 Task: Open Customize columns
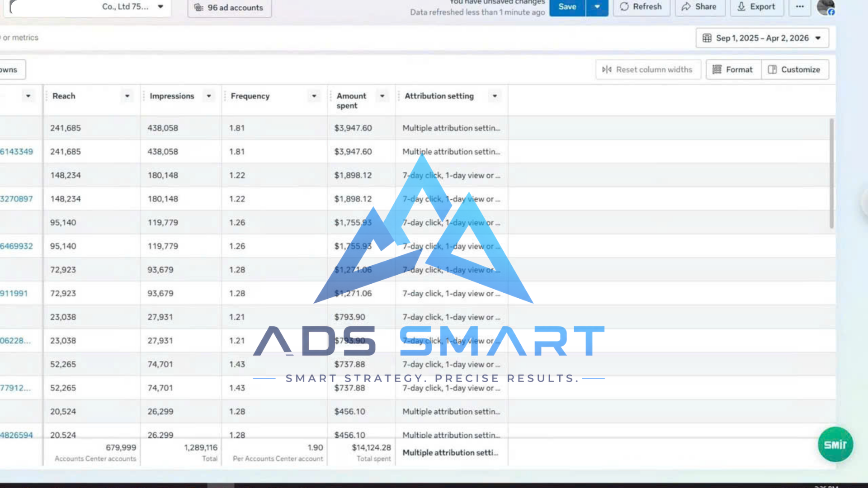795,70
